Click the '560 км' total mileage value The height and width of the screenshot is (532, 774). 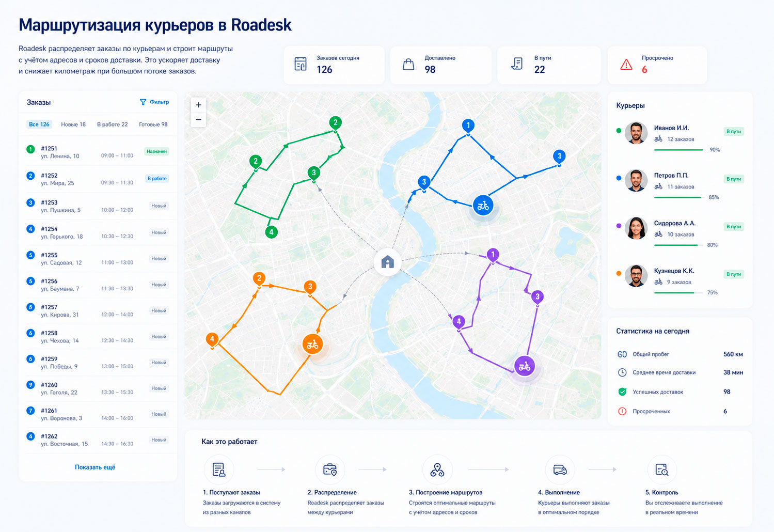733,354
